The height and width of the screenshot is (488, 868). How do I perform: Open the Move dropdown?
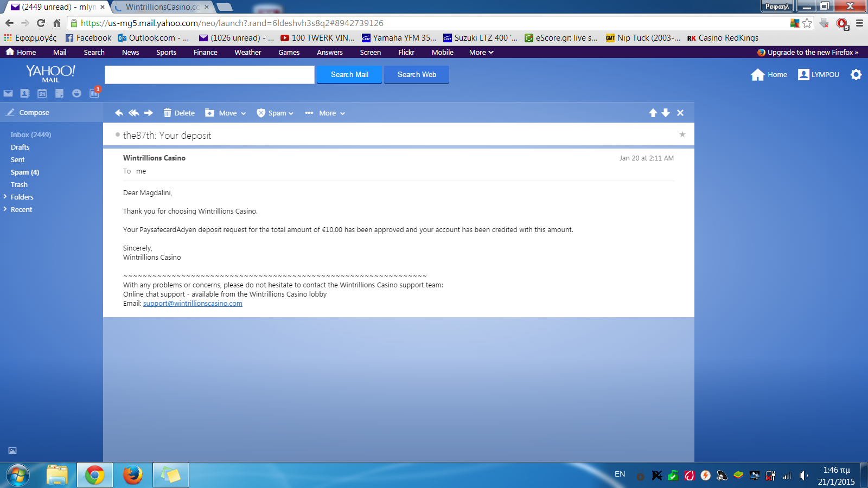pyautogui.click(x=226, y=113)
